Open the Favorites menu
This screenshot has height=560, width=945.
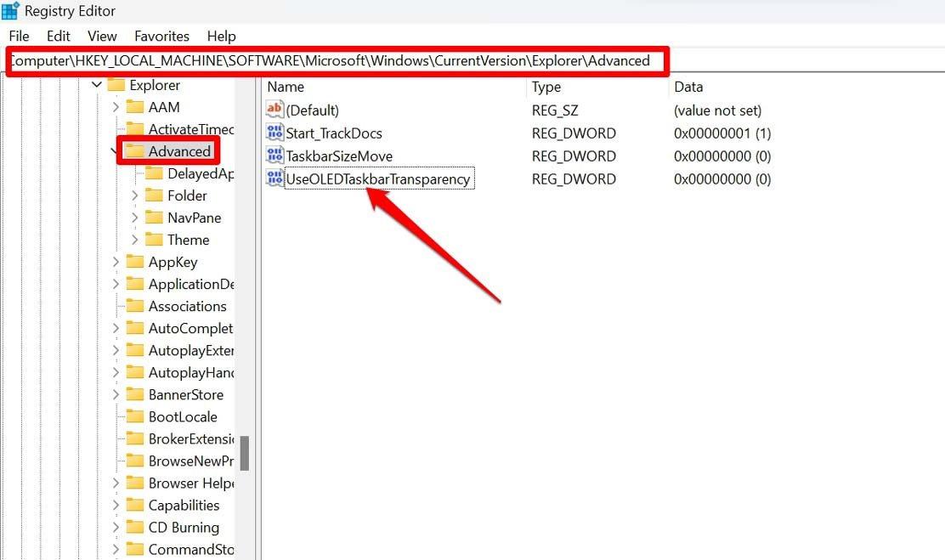[x=161, y=36]
